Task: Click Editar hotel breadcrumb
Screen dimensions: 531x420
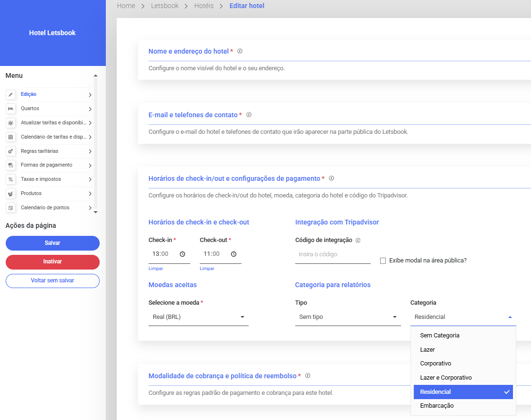Action: [x=247, y=6]
